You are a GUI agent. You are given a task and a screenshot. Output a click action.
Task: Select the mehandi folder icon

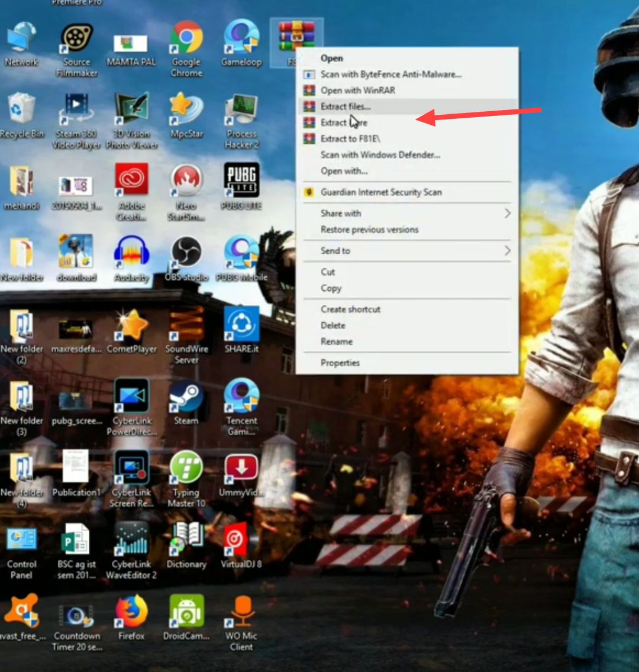(x=21, y=188)
